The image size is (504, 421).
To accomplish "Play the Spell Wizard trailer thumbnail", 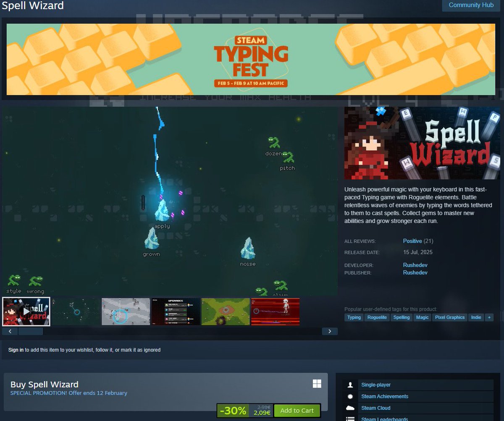I will [x=26, y=311].
